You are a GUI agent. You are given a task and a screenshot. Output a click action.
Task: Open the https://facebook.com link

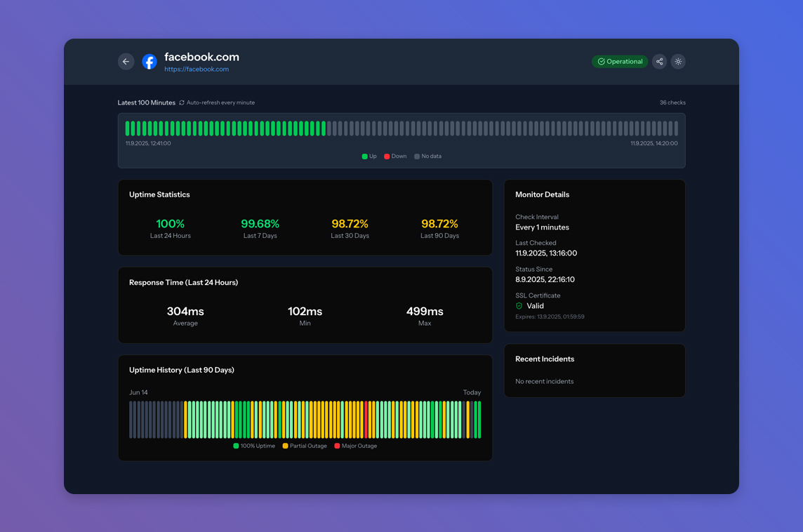point(197,69)
